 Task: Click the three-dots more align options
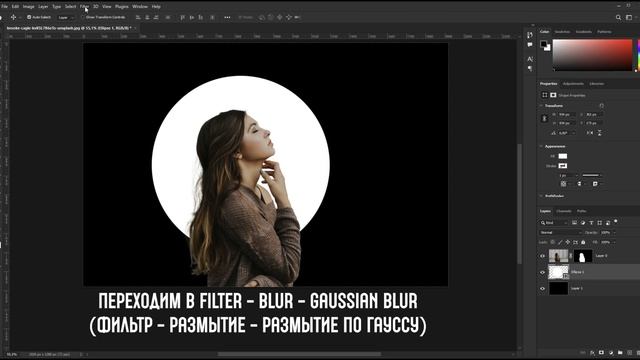pyautogui.click(x=227, y=17)
